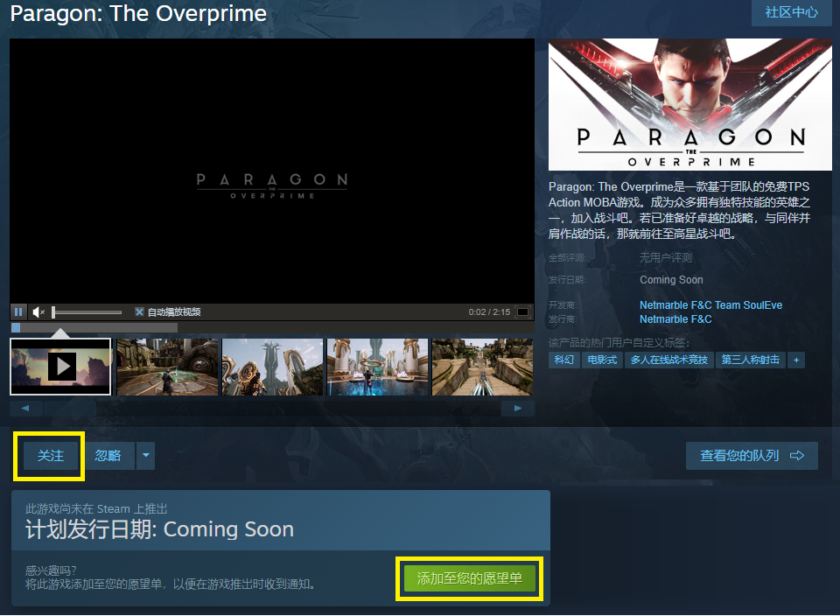Viewport: 840px width, 616px height.
Task: Click the thumbnail strip scrollbar handle
Action: [x=70, y=408]
